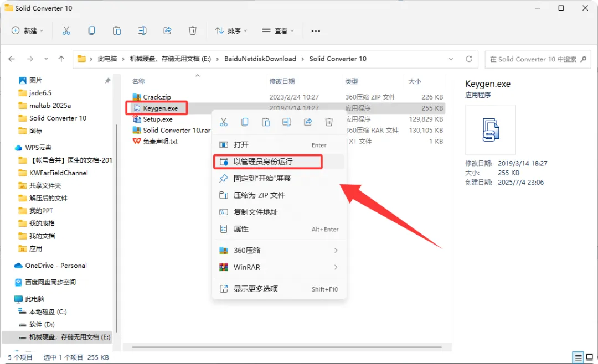
Task: Click the Copy icon in the top toolbar
Action: (91, 31)
